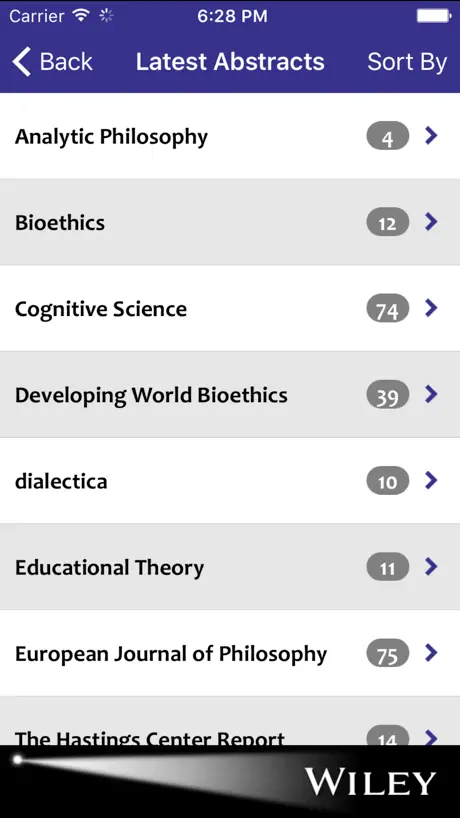Tap the 74 abstracts count badge
The width and height of the screenshot is (460, 818).
[x=388, y=309]
